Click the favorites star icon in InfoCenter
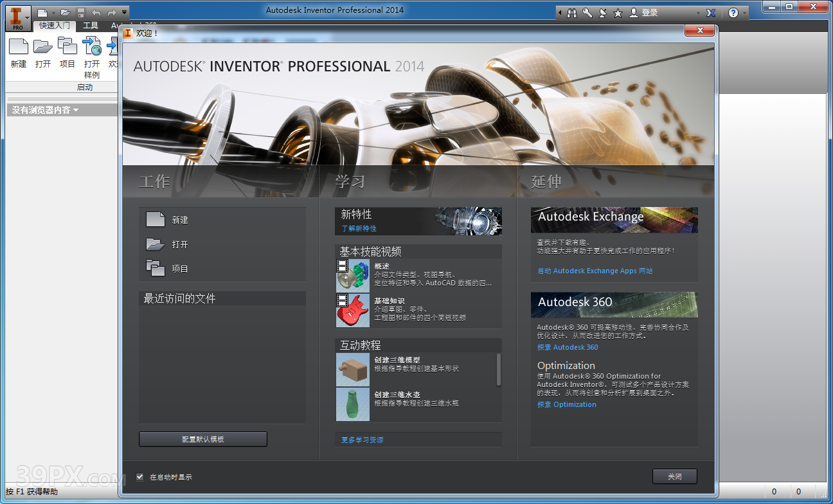 [618, 12]
